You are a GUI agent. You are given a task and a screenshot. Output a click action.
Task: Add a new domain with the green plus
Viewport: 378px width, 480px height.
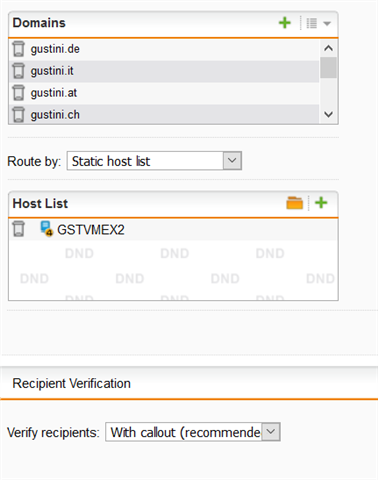point(285,23)
